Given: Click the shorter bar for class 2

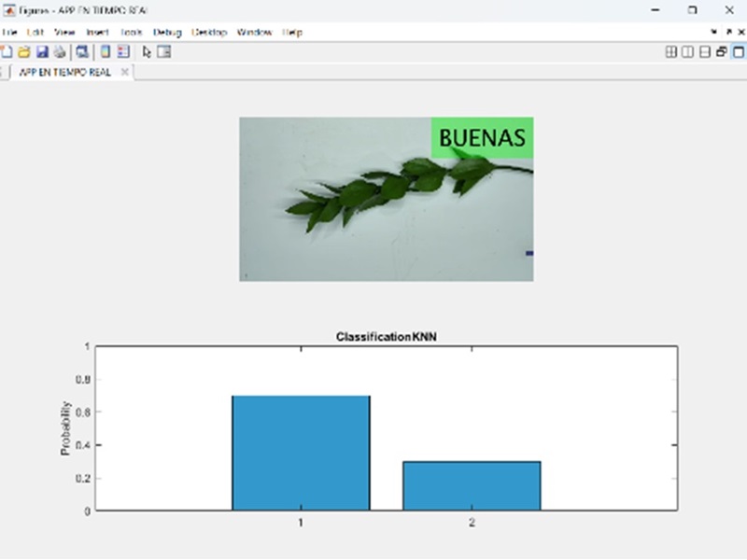Looking at the screenshot, I should [x=472, y=485].
